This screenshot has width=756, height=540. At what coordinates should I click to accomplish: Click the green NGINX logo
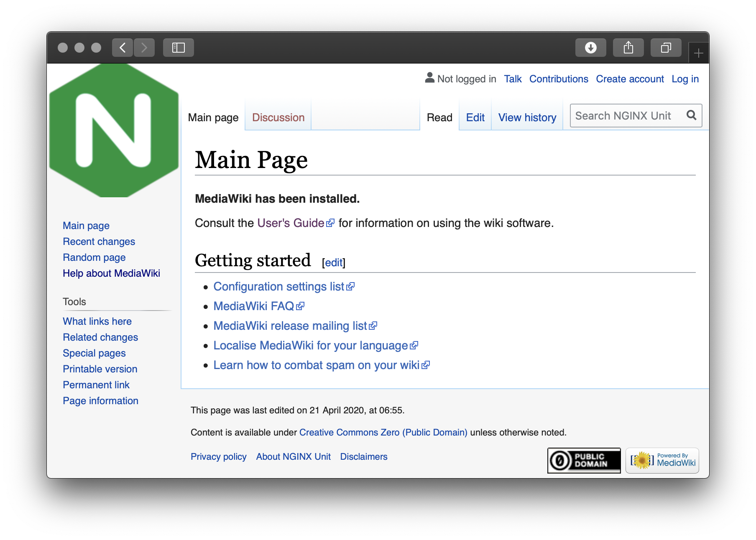pos(114,130)
